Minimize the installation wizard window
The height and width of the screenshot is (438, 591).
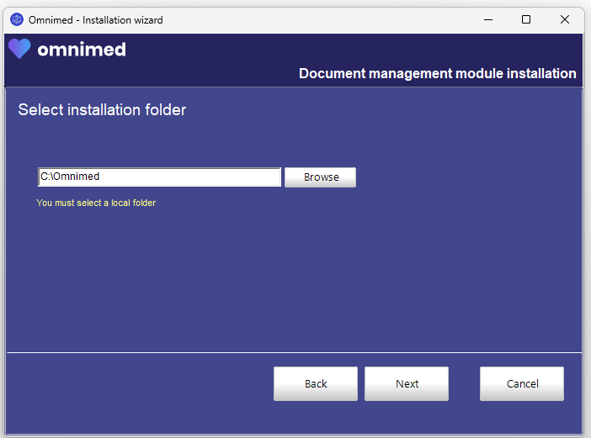488,20
